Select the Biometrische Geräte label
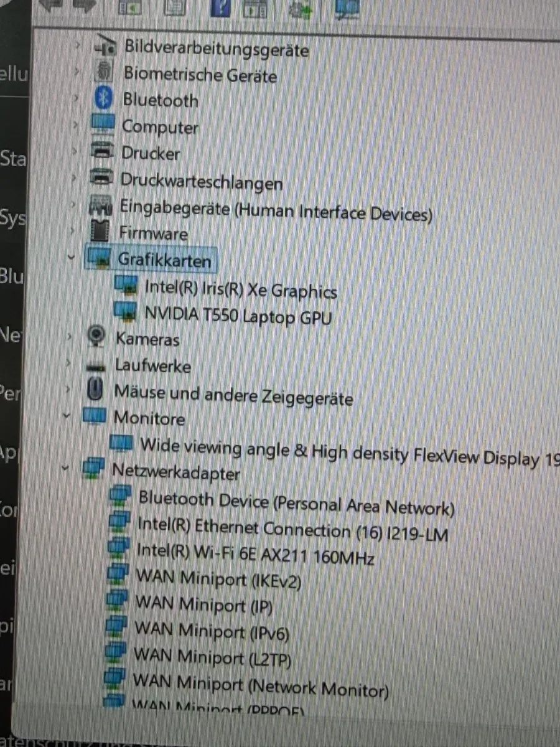Screen dimensions: 560x747 coord(200,75)
